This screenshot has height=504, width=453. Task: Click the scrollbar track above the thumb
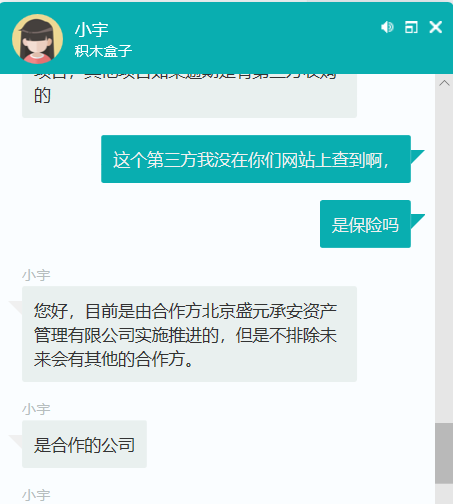tap(444, 253)
